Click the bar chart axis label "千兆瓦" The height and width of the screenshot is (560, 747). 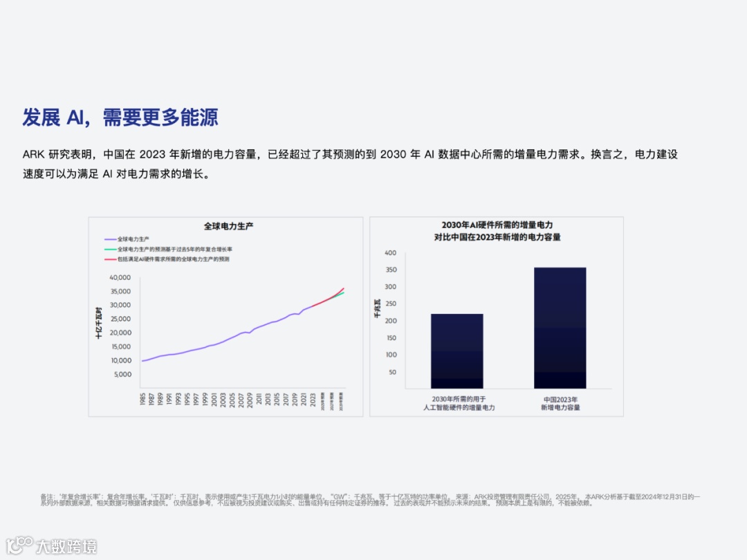[378, 308]
